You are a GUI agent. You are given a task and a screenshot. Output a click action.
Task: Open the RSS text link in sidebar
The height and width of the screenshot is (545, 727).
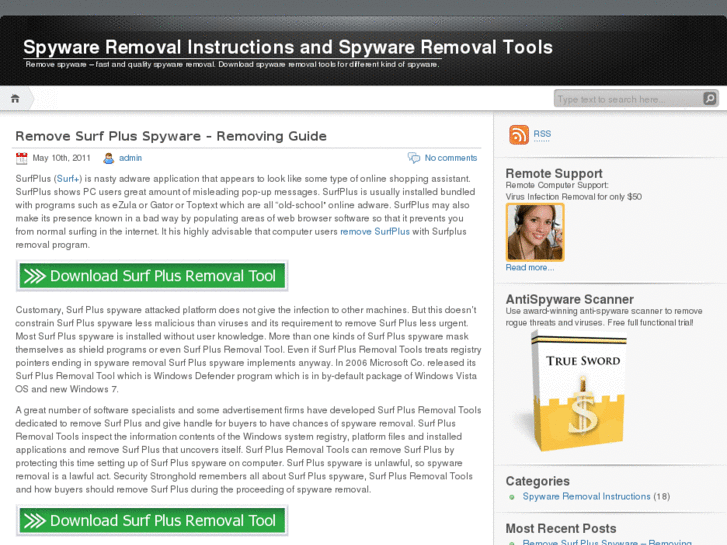coord(542,134)
